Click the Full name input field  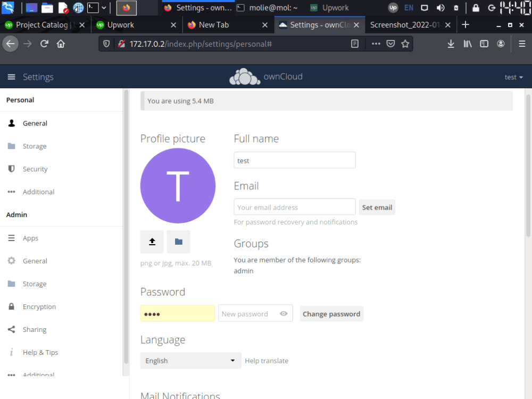coord(295,160)
